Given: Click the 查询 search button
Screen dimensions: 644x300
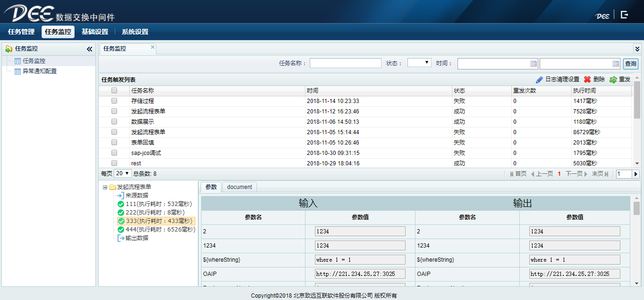Looking at the screenshot, I should point(630,64).
